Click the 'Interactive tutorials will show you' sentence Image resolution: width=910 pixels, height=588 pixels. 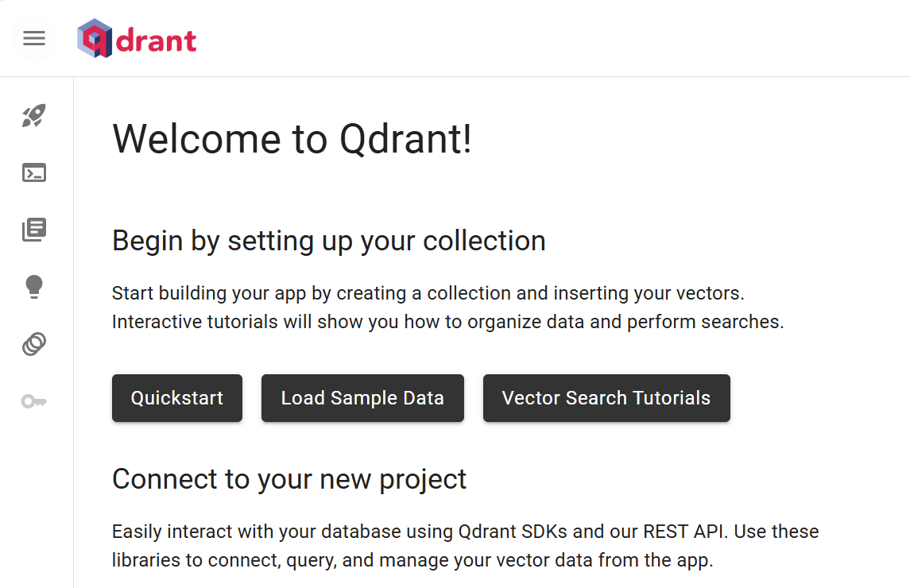pos(448,322)
